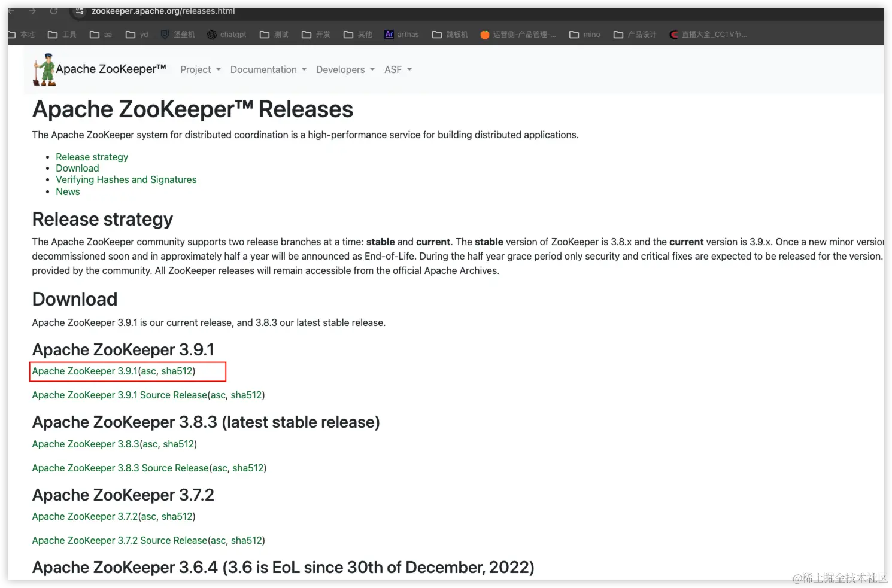Viewport: 892px width, 588px height.
Task: Click the sentence about 3.9.1 current release
Action: [x=209, y=323]
